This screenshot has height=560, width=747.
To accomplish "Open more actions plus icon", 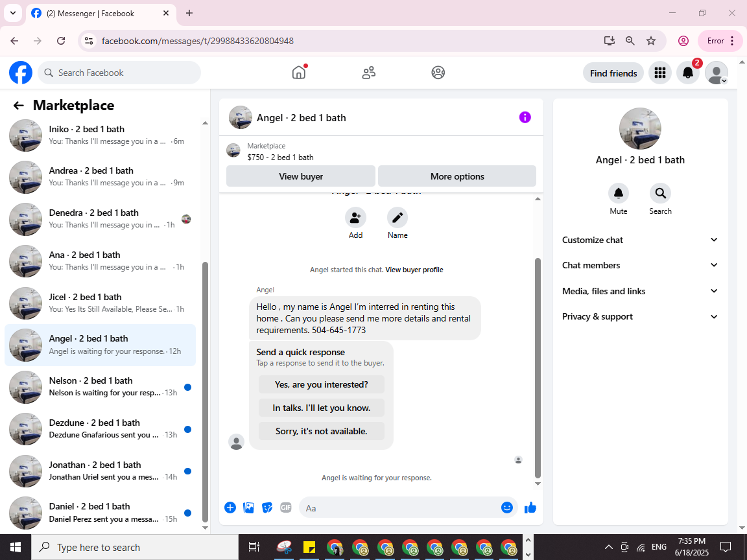I will [x=230, y=507].
